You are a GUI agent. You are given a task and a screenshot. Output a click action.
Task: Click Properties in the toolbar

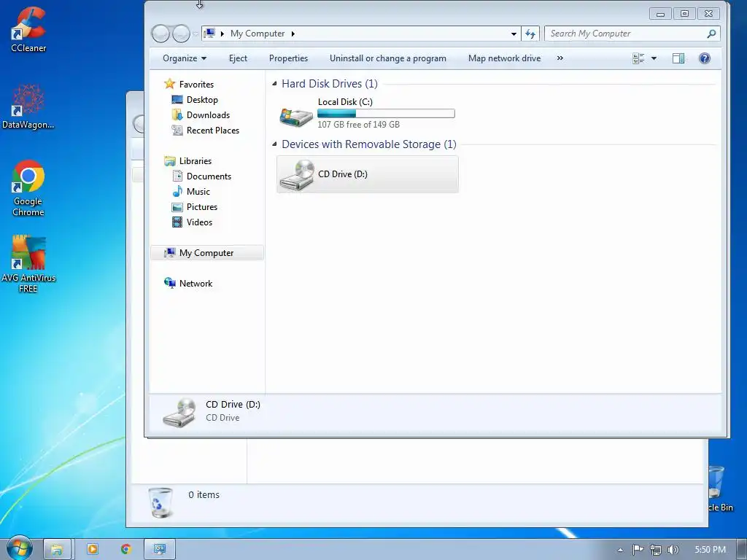[288, 58]
